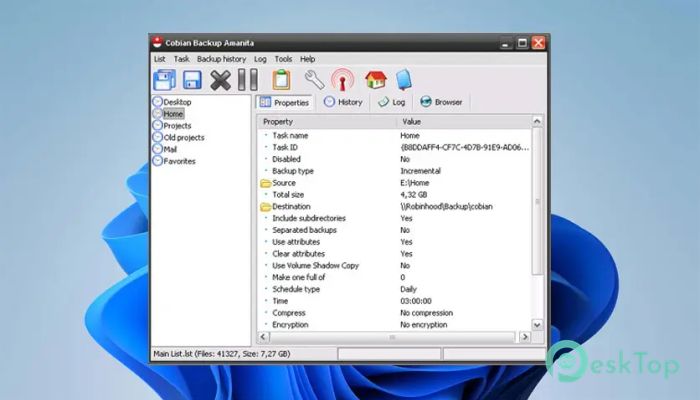Screen dimensions: 700x400
Task: Switch to the Properties tab
Action: [x=284, y=102]
